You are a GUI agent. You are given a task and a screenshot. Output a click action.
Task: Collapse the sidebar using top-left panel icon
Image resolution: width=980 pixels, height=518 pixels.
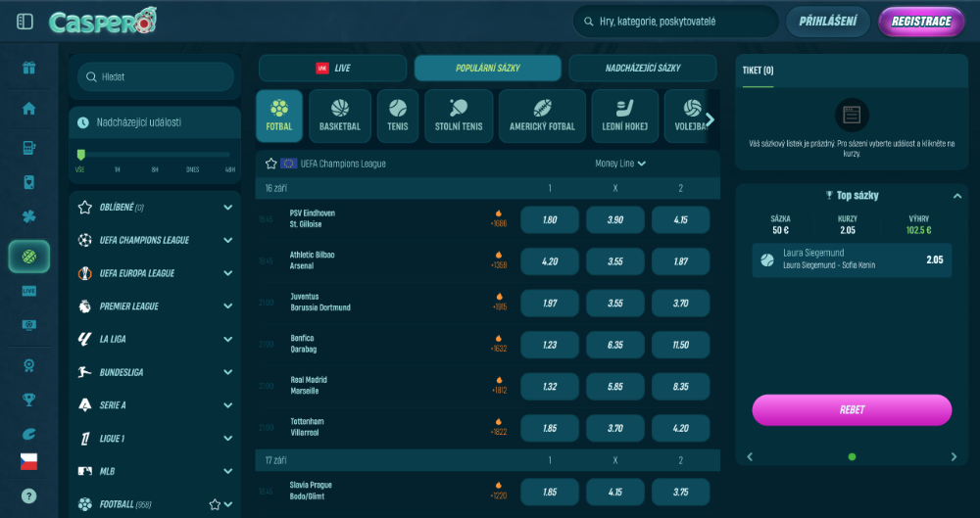[25, 22]
